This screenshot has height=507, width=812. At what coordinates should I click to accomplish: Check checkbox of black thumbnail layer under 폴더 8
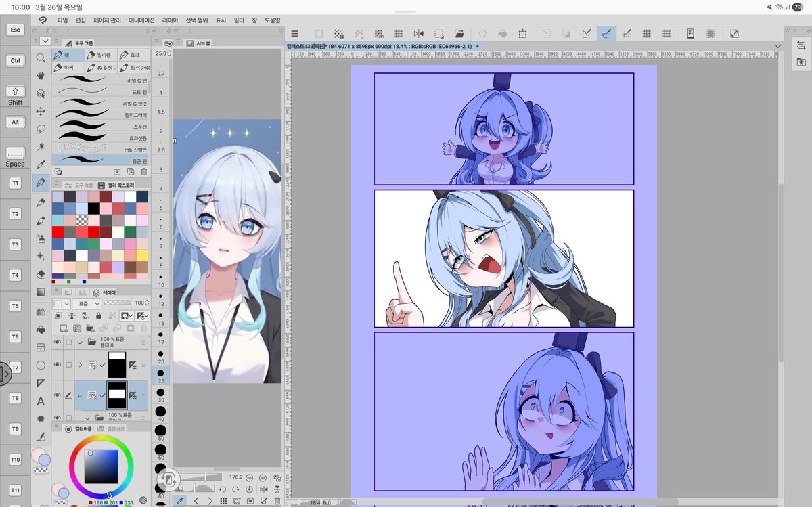coord(68,366)
